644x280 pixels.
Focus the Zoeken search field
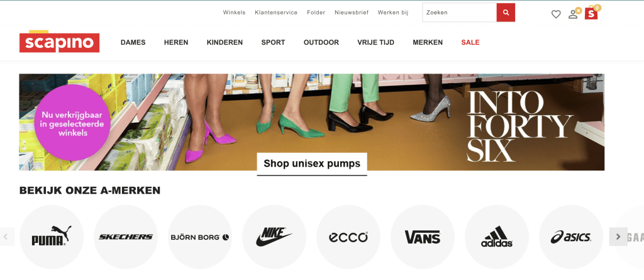[460, 13]
